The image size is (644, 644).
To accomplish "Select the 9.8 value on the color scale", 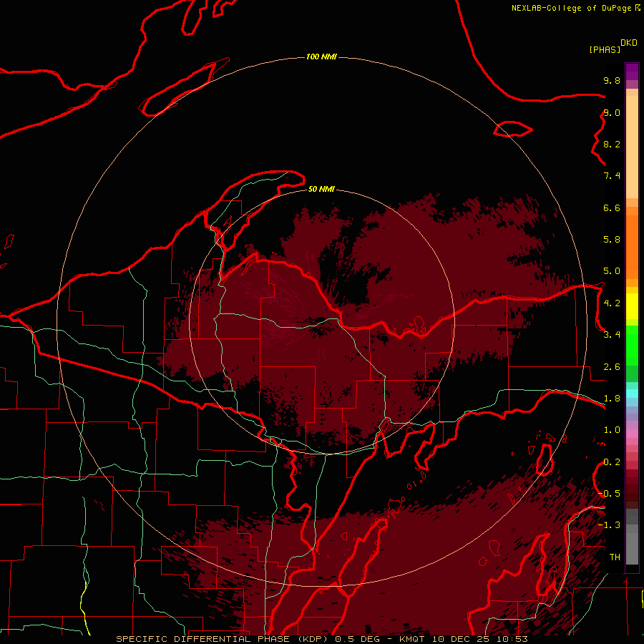I will click(x=612, y=80).
